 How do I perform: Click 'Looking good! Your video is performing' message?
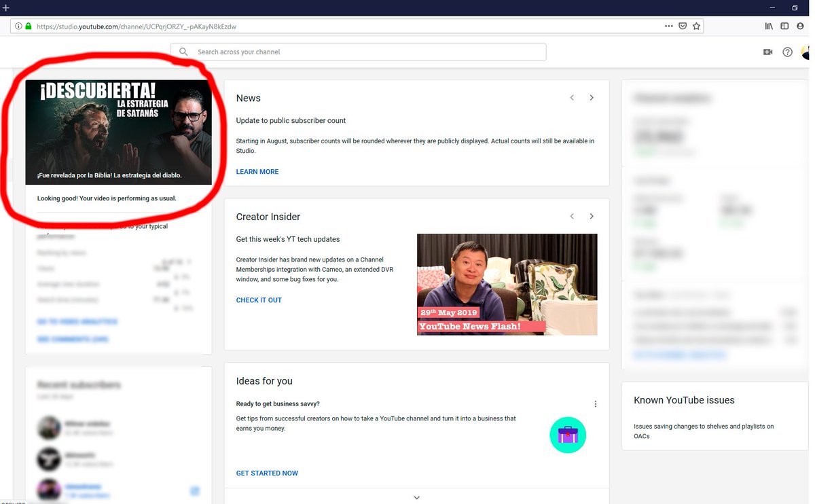coord(107,198)
